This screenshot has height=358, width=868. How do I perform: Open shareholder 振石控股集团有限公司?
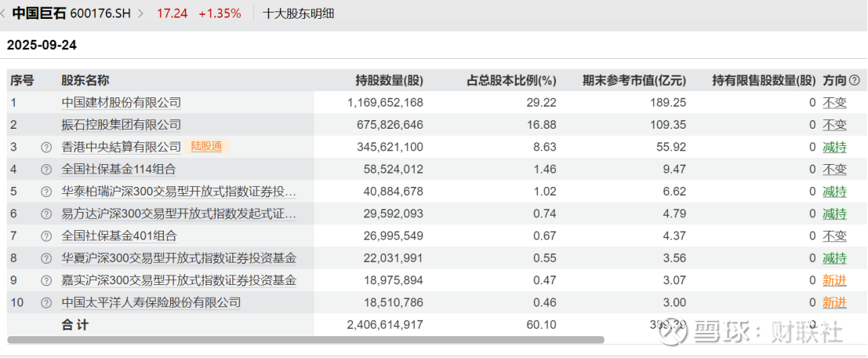tap(122, 124)
